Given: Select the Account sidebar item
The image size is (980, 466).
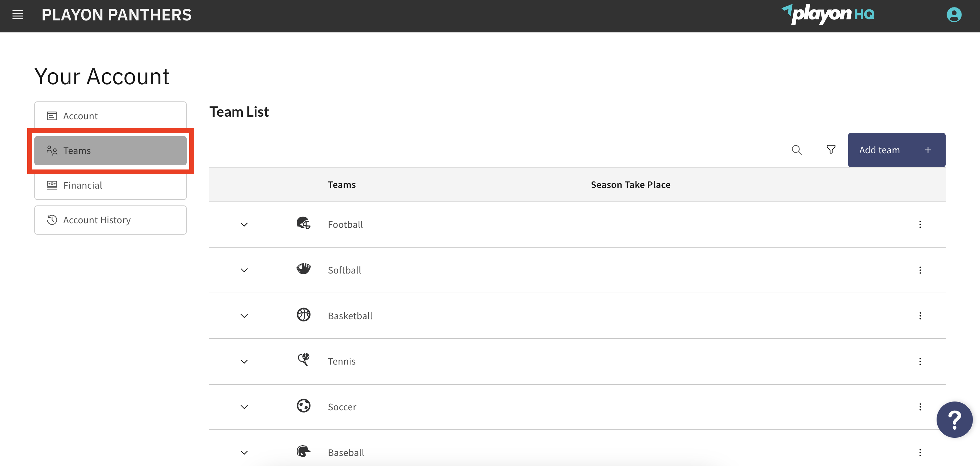Looking at the screenshot, I should click(110, 116).
